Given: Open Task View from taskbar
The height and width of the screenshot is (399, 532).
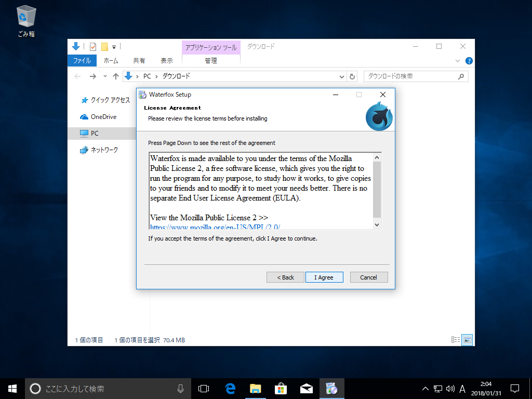Looking at the screenshot, I should (x=204, y=389).
